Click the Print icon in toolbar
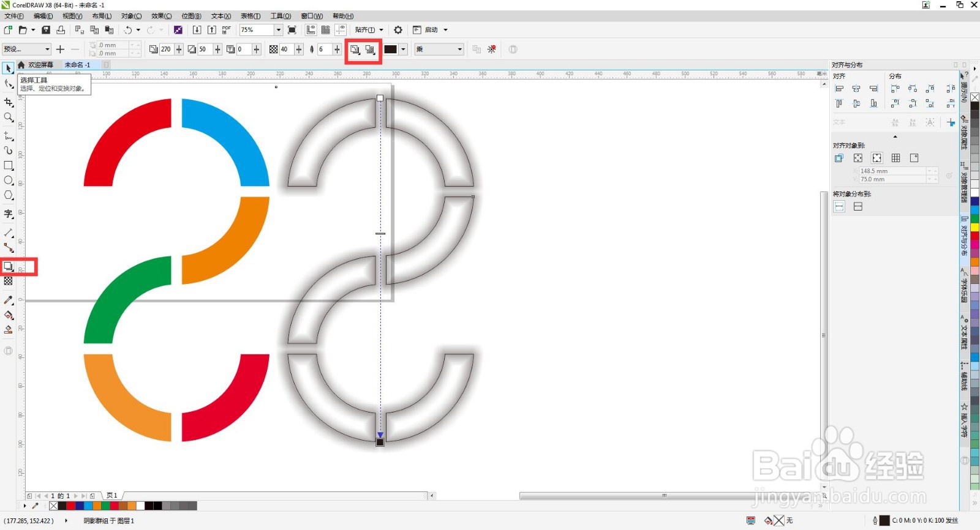Screen dimensions: 980x530 coord(61,29)
